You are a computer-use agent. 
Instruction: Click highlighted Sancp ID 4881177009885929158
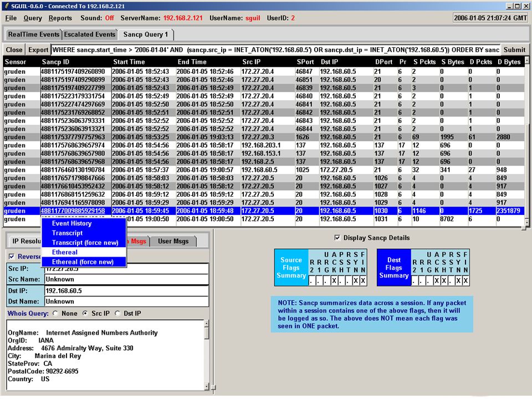73,211
